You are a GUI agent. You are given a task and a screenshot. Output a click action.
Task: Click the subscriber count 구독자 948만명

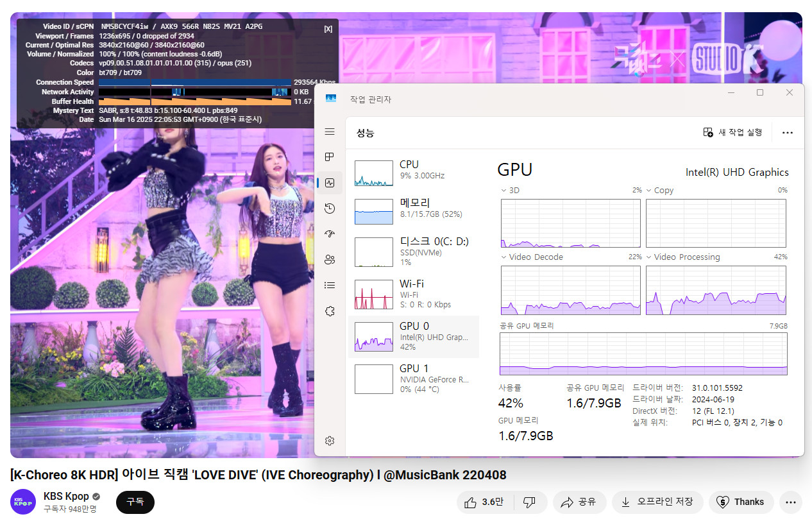point(70,509)
